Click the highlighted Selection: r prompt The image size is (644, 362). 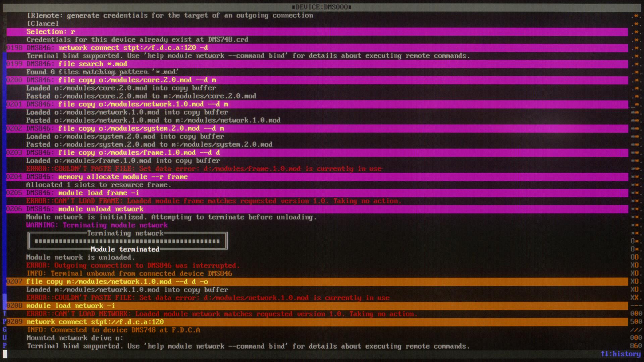pos(50,32)
